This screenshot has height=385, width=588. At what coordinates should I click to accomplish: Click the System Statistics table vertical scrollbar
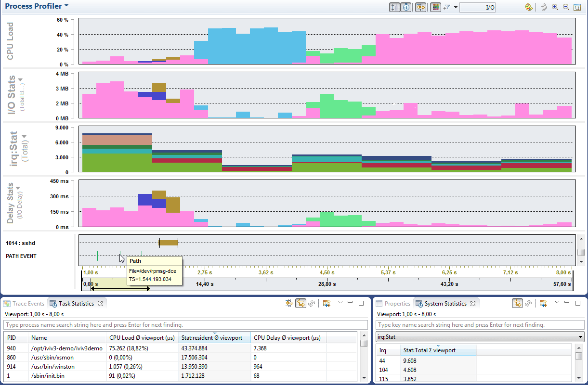[578, 363]
